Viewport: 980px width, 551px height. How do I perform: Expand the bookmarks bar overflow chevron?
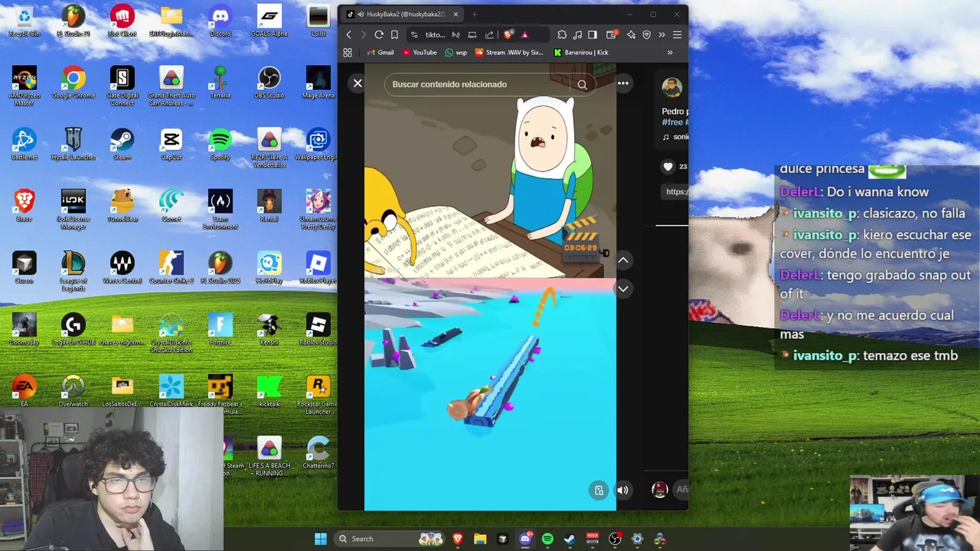tap(670, 53)
